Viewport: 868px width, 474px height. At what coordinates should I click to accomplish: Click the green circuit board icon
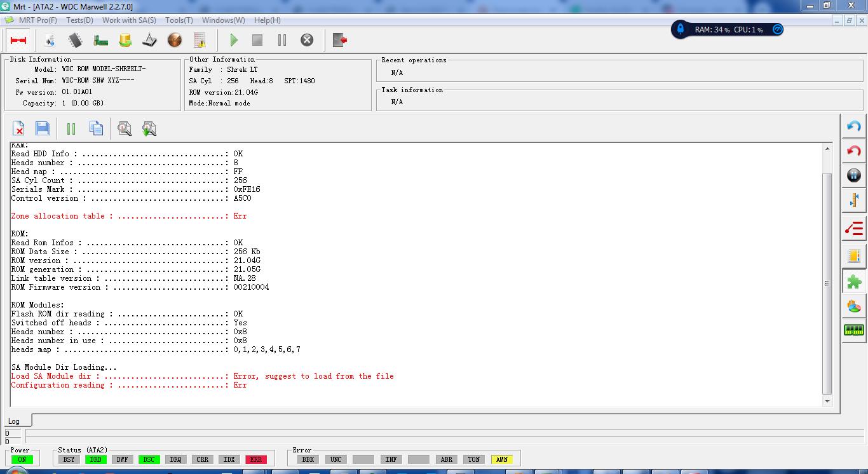[100, 41]
